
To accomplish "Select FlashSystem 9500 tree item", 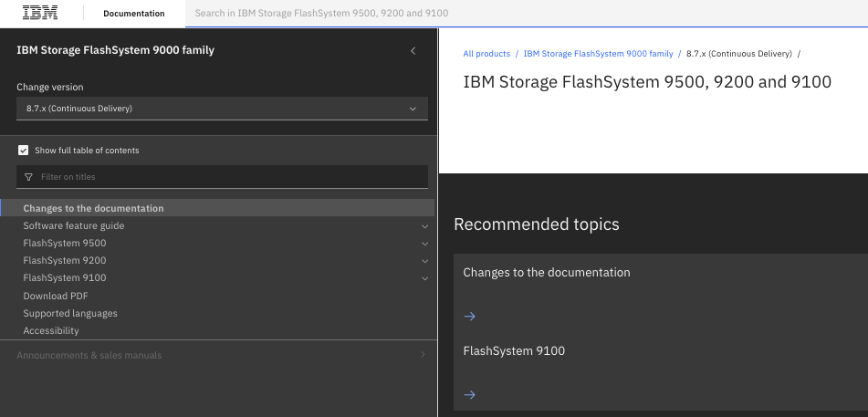I will click(x=65, y=243).
